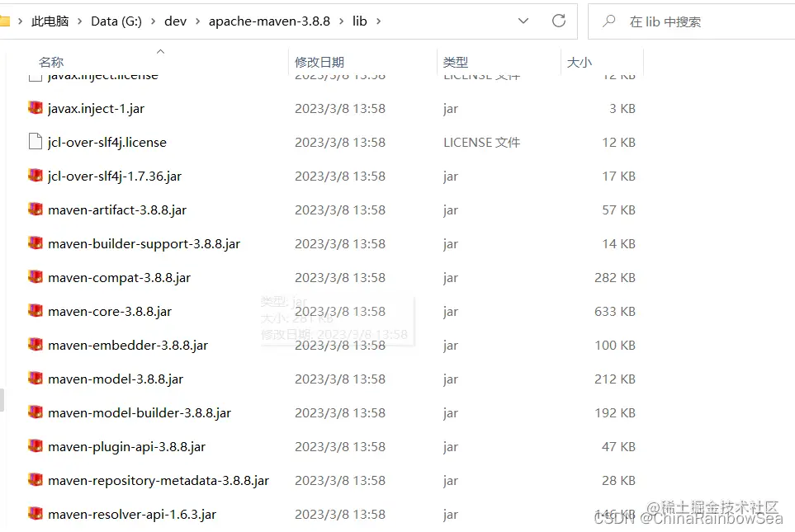
Task: Select file name jcl-over-slf4j.license
Action: (107, 143)
